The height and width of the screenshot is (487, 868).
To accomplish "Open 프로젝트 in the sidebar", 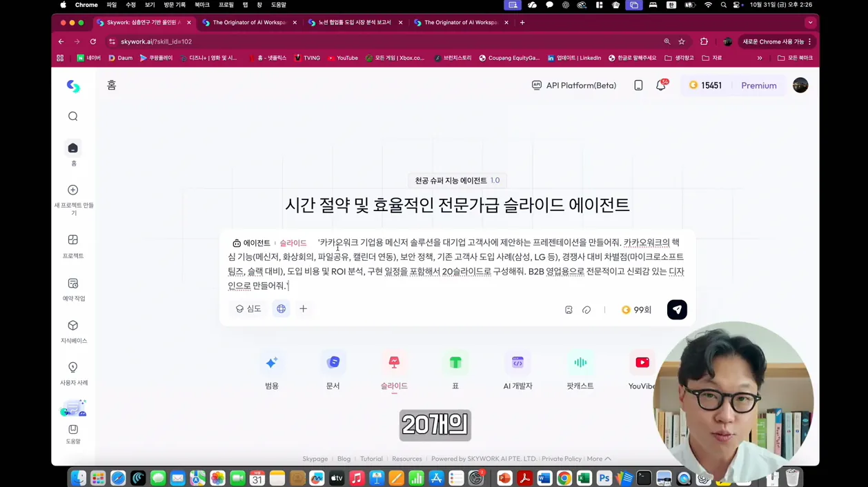I will [73, 246].
